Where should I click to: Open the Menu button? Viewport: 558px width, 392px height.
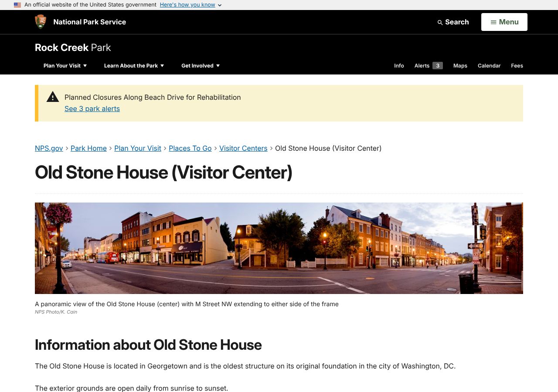(x=504, y=22)
